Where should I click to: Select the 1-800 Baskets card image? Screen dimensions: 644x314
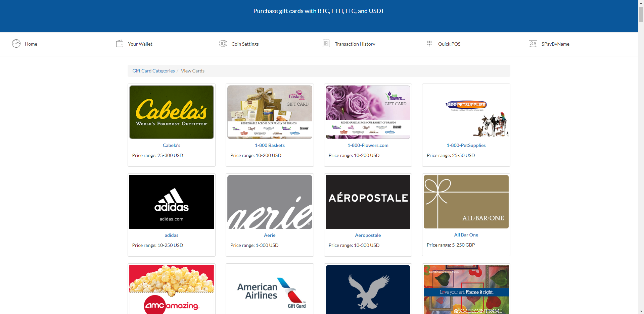tap(270, 112)
